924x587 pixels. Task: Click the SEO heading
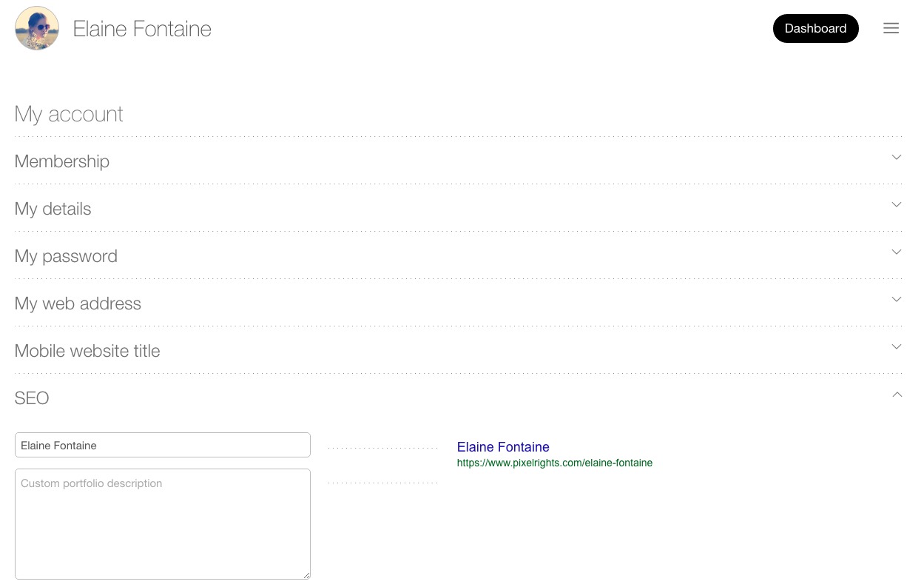click(x=32, y=398)
